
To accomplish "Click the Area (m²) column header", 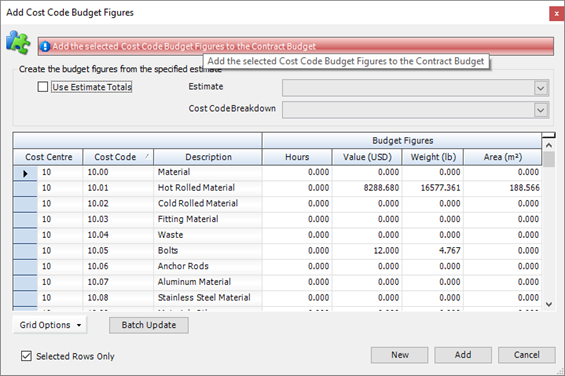I will coord(503,157).
